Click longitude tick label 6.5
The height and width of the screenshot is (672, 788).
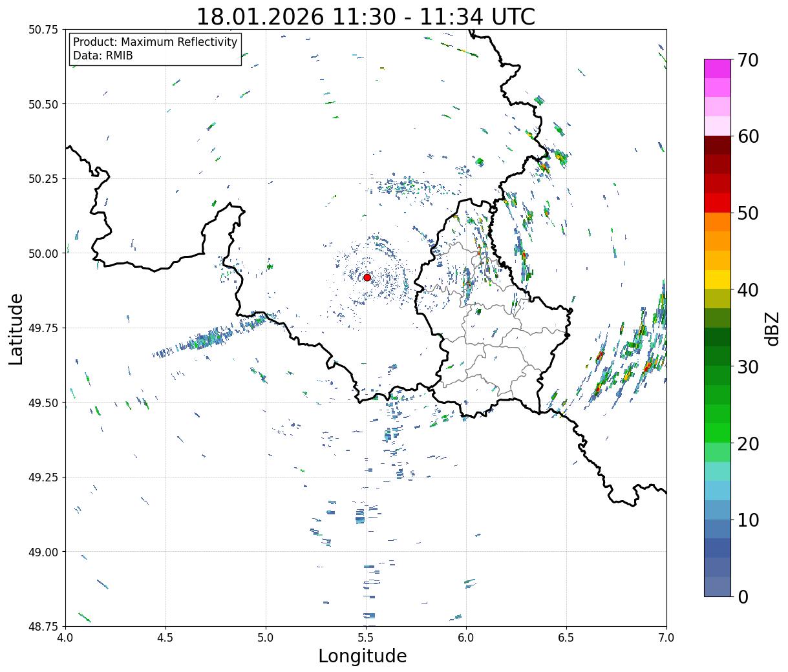(x=566, y=638)
